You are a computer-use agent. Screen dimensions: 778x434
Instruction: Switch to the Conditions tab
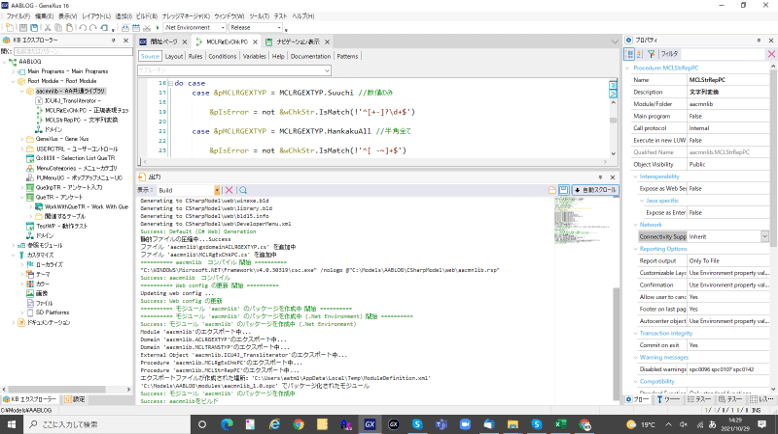coord(222,57)
